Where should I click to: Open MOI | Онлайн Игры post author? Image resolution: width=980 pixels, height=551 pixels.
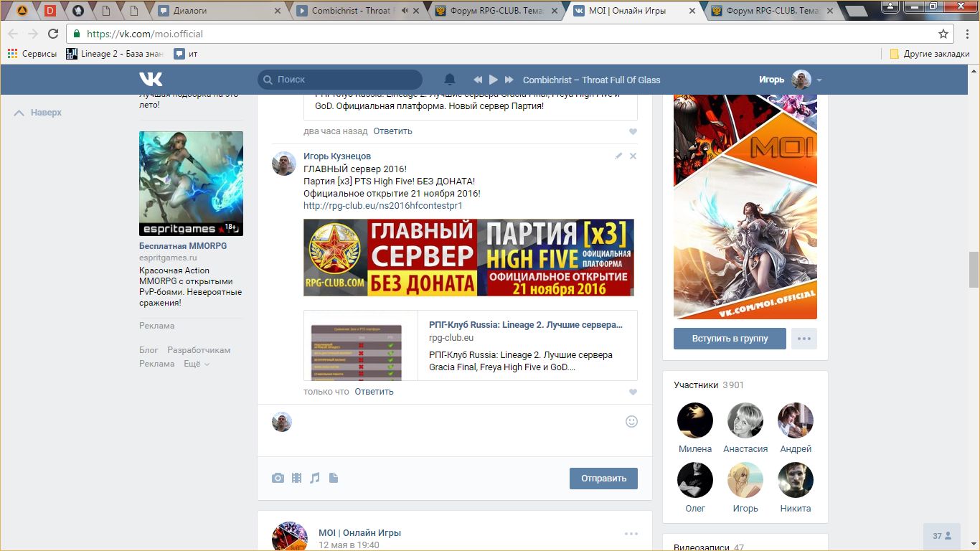pyautogui.click(x=359, y=533)
